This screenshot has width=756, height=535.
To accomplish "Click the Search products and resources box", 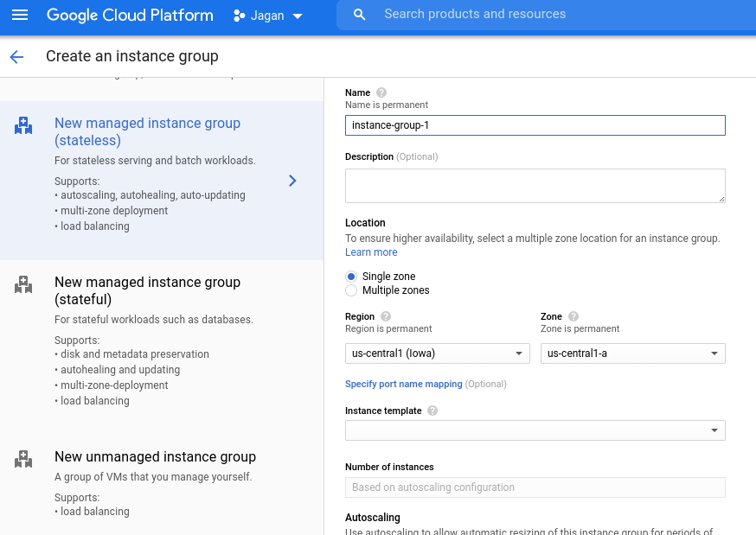I will pyautogui.click(x=547, y=15).
